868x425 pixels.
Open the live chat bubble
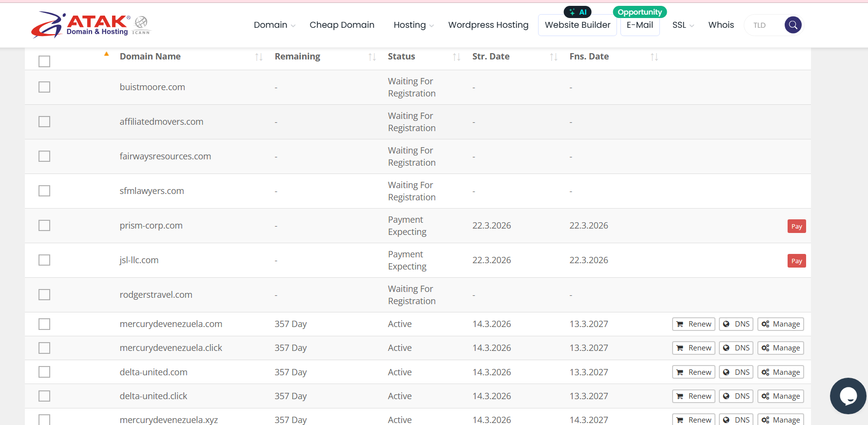[848, 396]
